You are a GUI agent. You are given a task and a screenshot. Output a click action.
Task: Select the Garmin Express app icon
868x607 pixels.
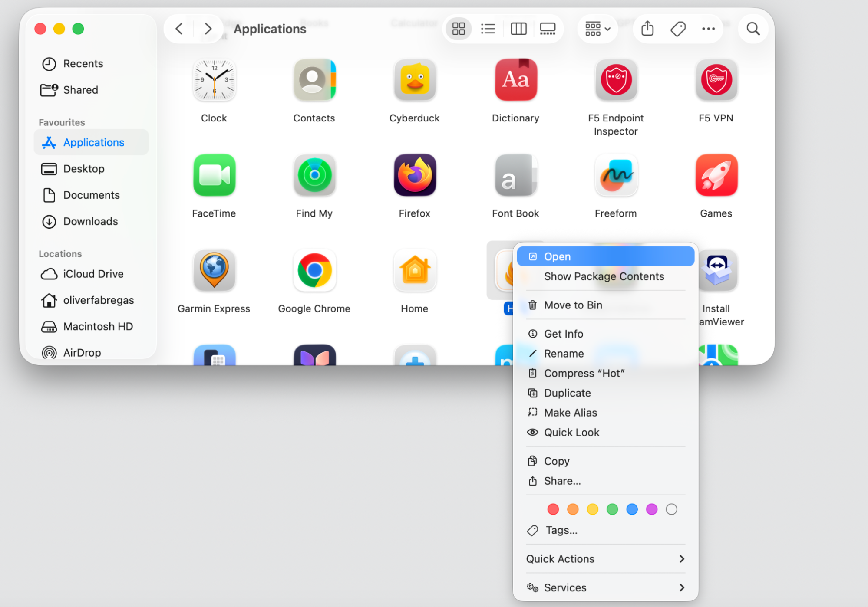tap(214, 271)
